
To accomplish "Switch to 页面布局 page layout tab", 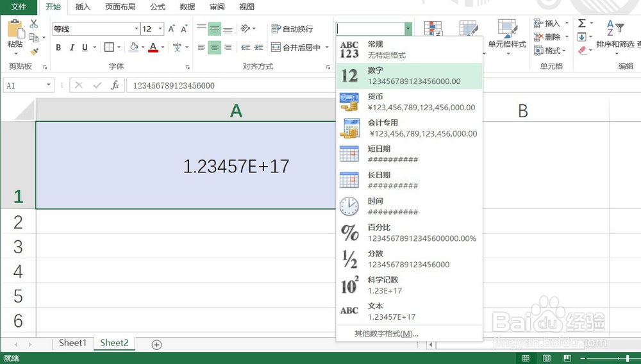I will (121, 7).
